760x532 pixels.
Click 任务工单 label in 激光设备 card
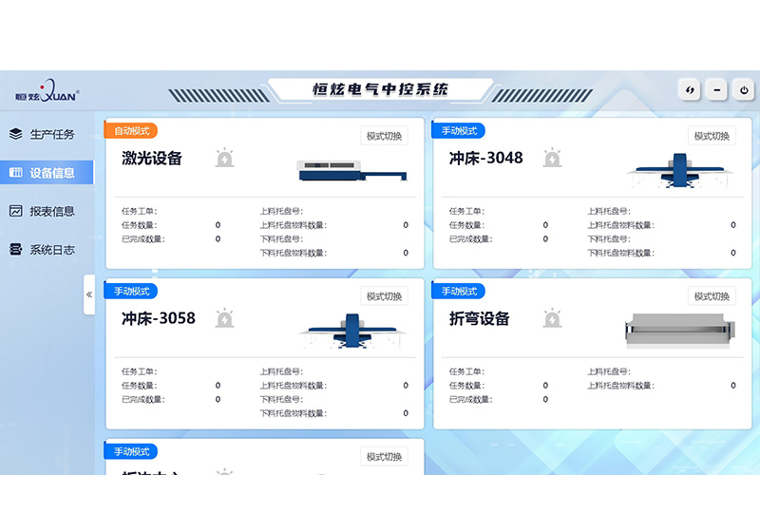tap(140, 211)
